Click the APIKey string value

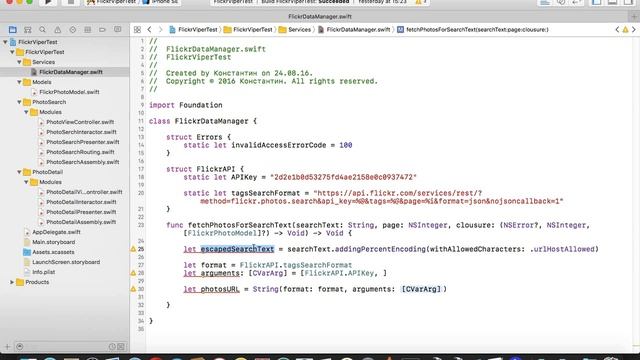(343, 177)
